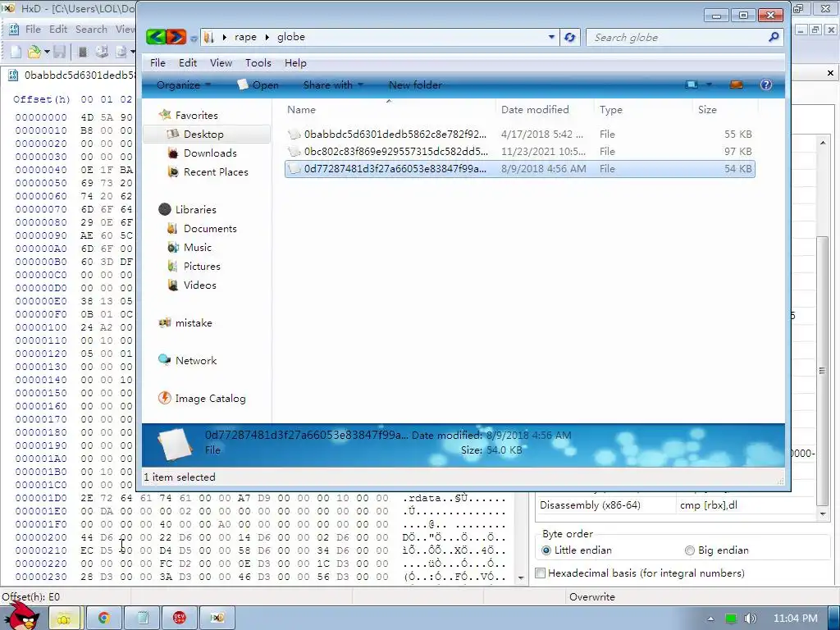Expand the Share with dropdown

tap(333, 84)
